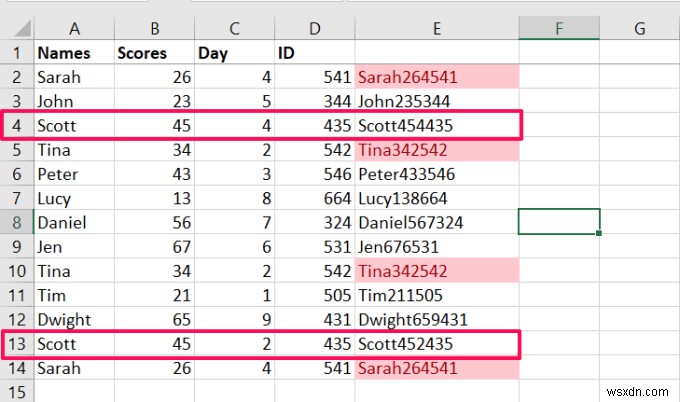This screenshot has height=402, width=680.
Task: Click the fill handle of active cell
Action: (599, 234)
